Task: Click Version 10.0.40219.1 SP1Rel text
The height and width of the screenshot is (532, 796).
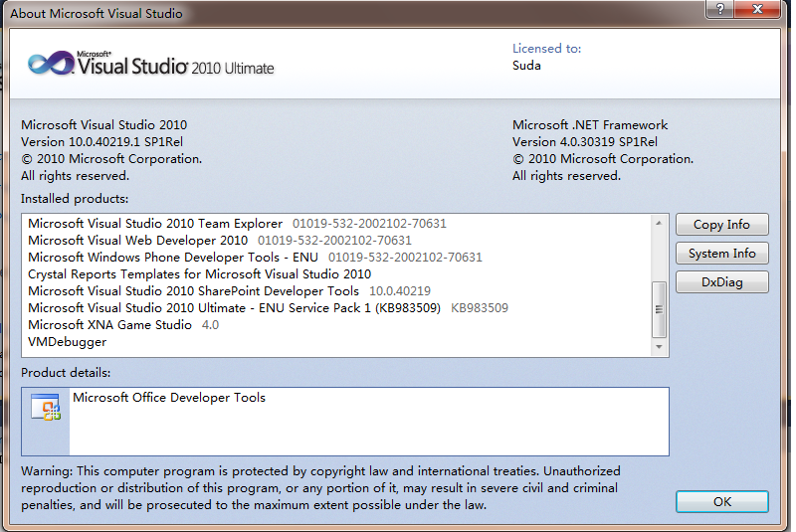Action: (x=101, y=142)
